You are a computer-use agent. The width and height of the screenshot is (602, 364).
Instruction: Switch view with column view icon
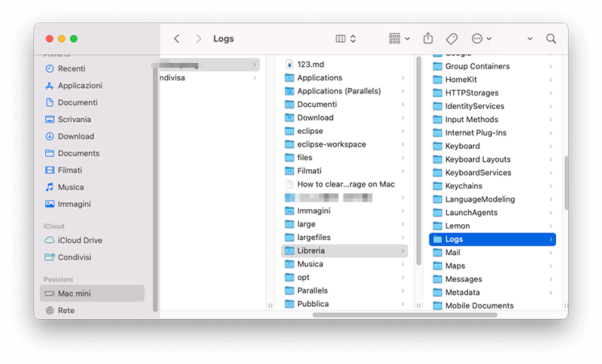pyautogui.click(x=341, y=39)
